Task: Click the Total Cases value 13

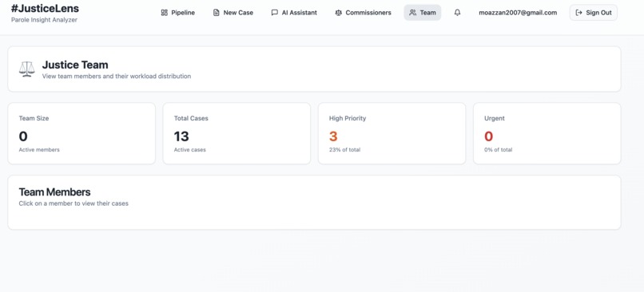Action: [x=181, y=136]
